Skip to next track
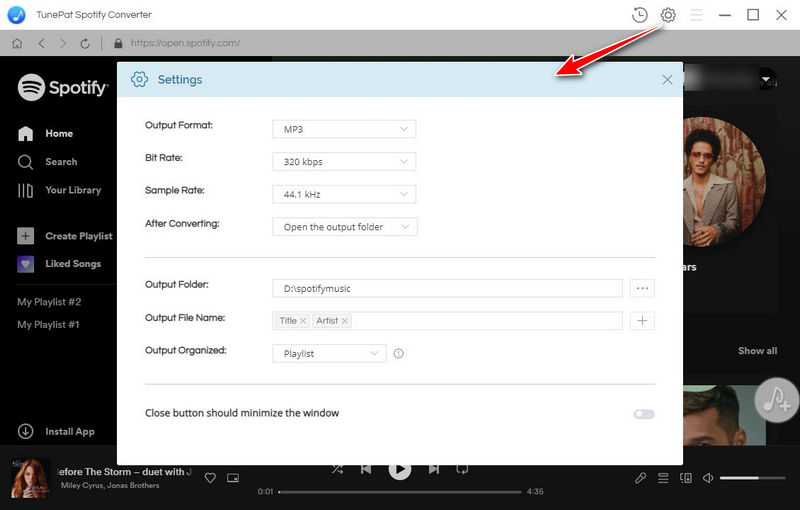Viewport: 800px width, 510px height. click(434, 469)
